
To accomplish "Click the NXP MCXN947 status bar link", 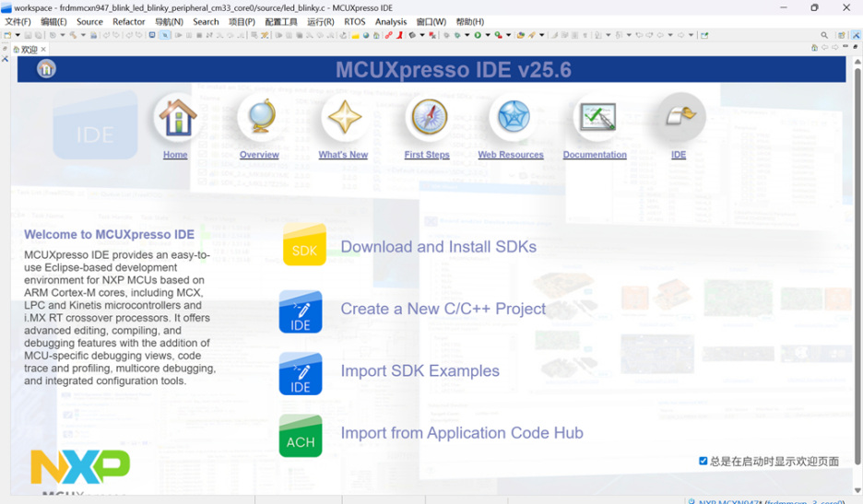I will [x=772, y=501].
